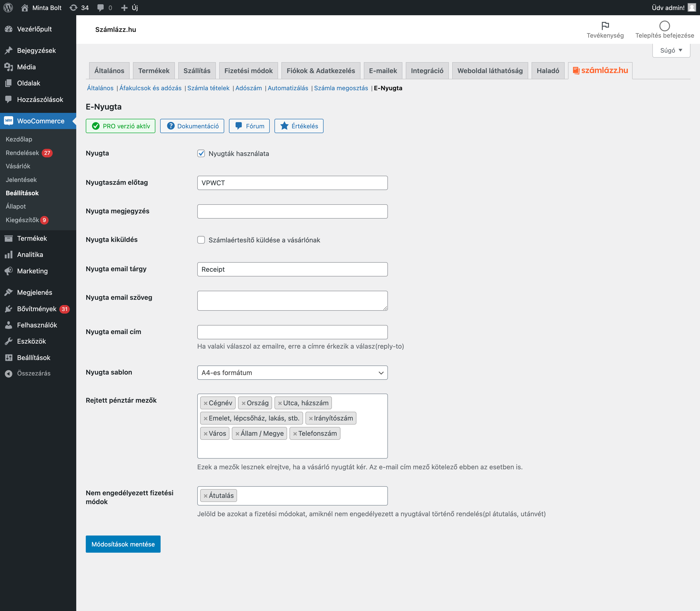Click the Hozzászólások comment icon
Image resolution: width=700 pixels, height=611 pixels.
(x=9, y=100)
